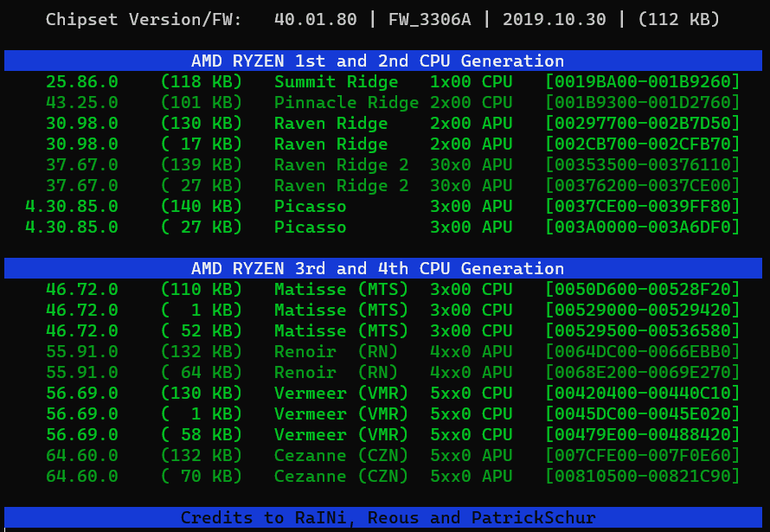Select address range [0068E200-0069E270]
This screenshot has height=532, width=770.
point(642,372)
